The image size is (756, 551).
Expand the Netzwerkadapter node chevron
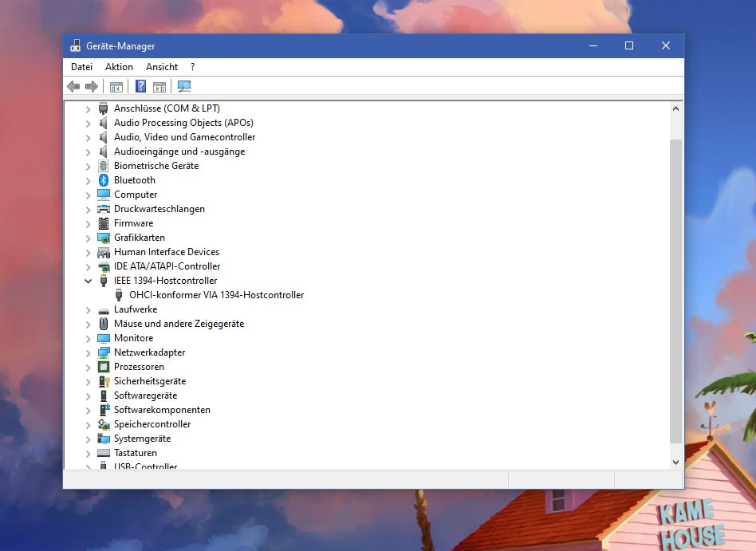(x=88, y=353)
